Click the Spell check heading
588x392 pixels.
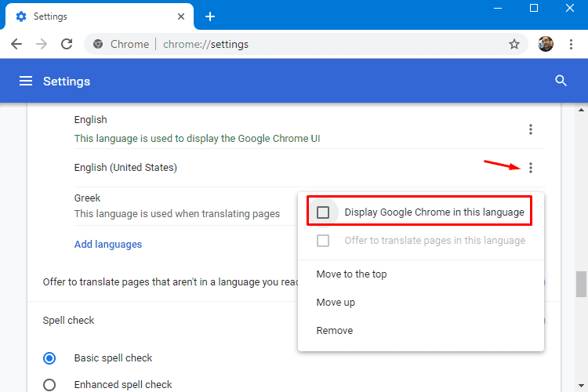(x=68, y=321)
